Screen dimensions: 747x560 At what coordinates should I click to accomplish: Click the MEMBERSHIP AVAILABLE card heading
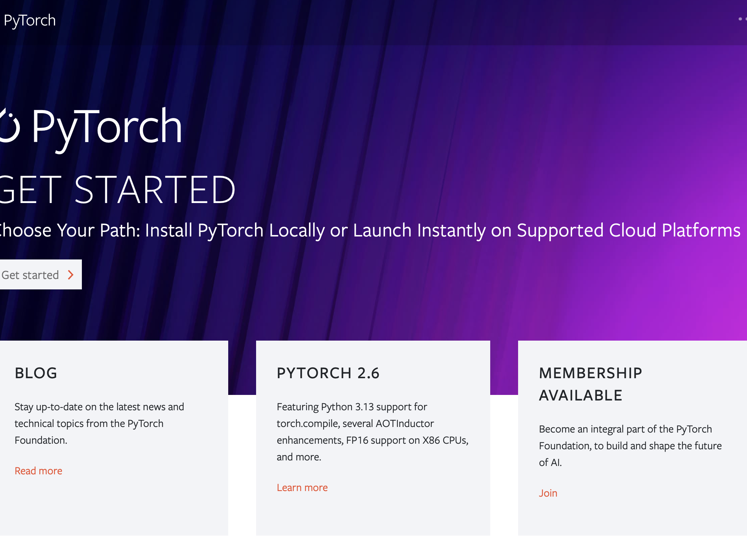click(x=591, y=384)
